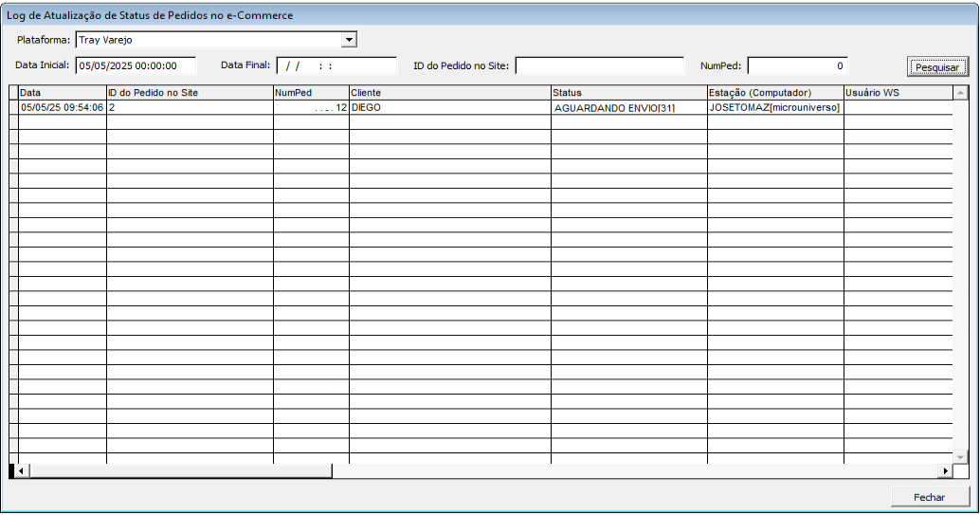The height and width of the screenshot is (515, 980).
Task: Click the site order ID cell showing 2
Action: (x=190, y=107)
